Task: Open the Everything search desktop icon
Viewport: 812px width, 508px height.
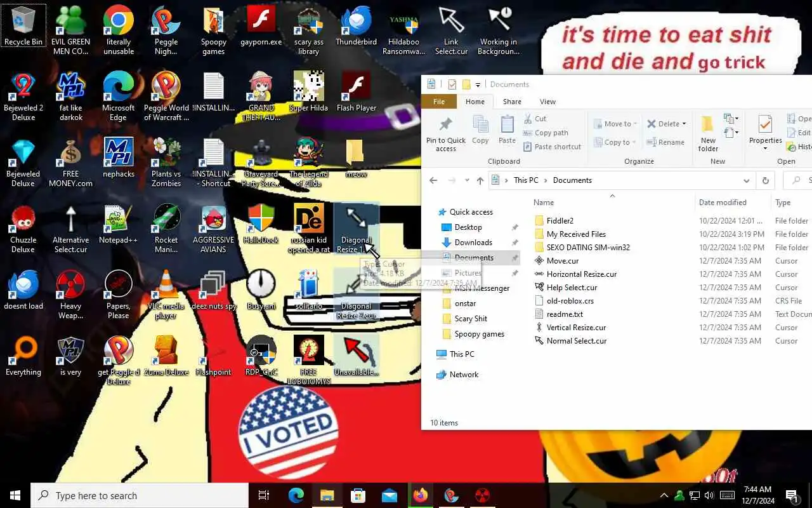Action: coord(23,357)
